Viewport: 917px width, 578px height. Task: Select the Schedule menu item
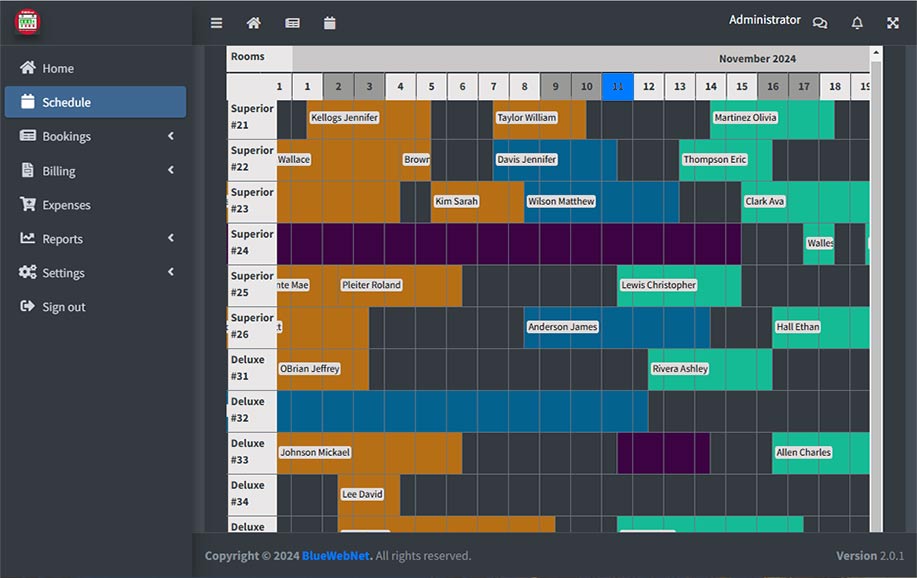pyautogui.click(x=95, y=102)
